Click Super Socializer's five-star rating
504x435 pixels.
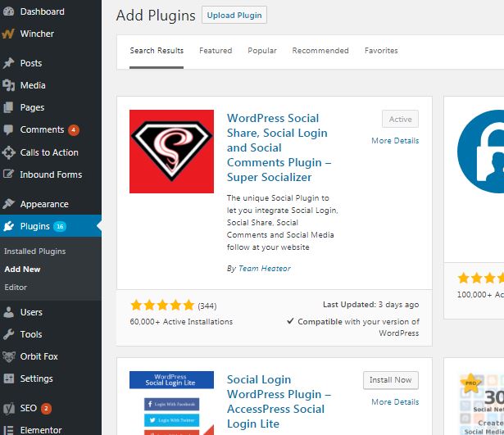pyautogui.click(x=162, y=306)
